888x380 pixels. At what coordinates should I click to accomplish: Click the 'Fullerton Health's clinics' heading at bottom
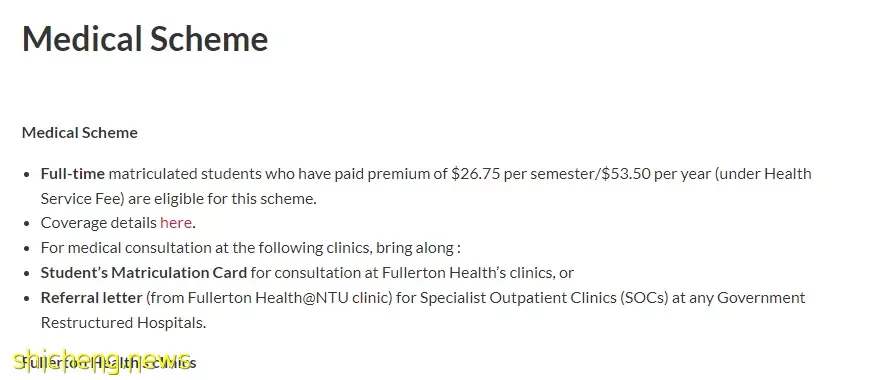109,362
